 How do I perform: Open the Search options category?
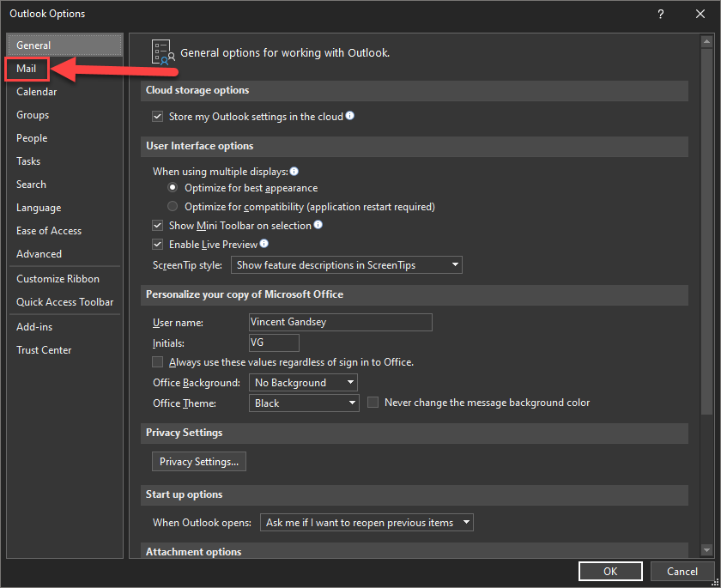coord(65,185)
